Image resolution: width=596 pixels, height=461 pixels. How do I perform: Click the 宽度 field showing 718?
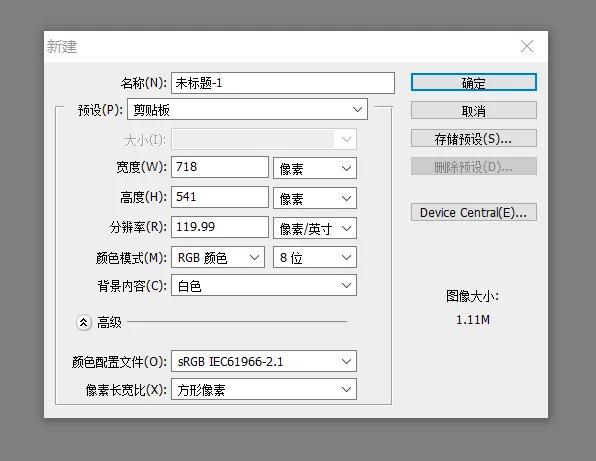220,167
